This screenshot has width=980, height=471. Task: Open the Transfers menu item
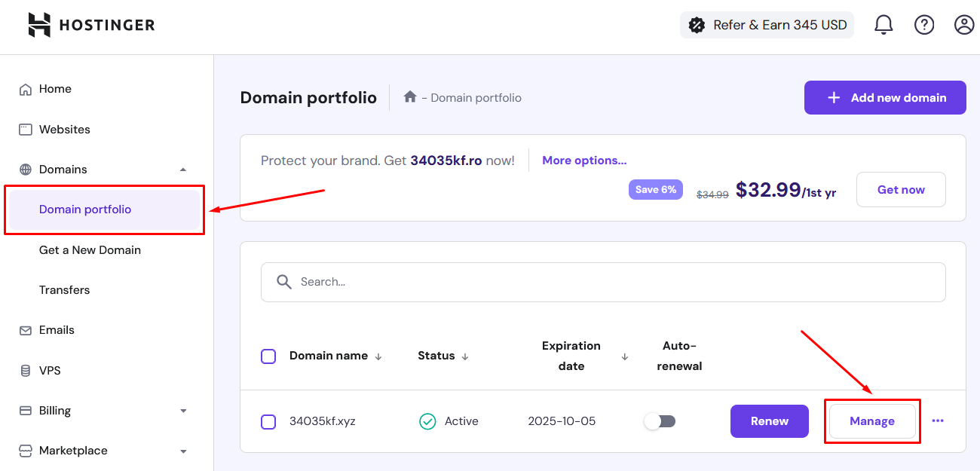[64, 289]
